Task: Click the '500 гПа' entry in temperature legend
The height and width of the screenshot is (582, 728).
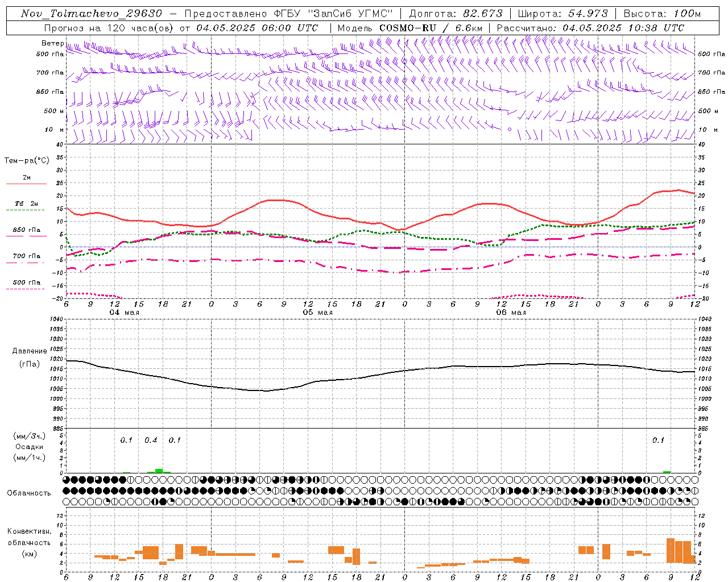Action: point(26,282)
